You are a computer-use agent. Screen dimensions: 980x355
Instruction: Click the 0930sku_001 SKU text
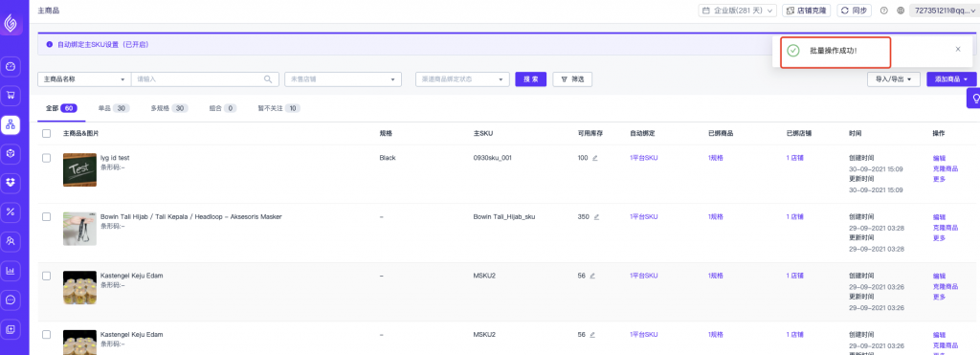pos(493,158)
